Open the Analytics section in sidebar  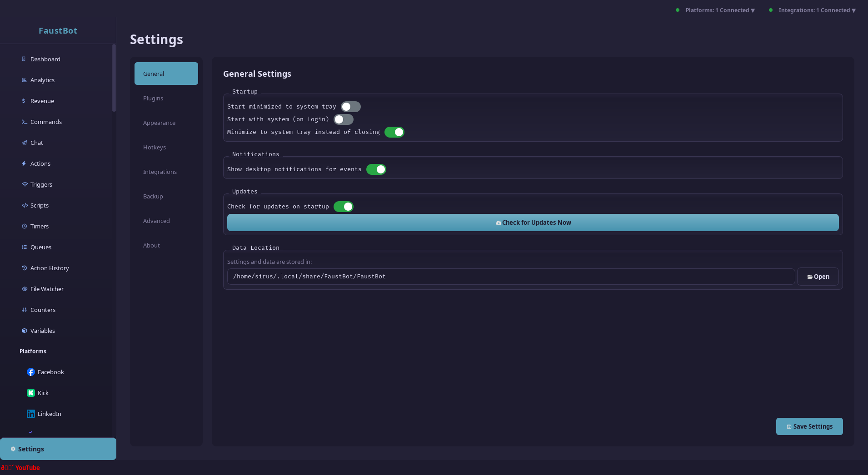[24, 80]
